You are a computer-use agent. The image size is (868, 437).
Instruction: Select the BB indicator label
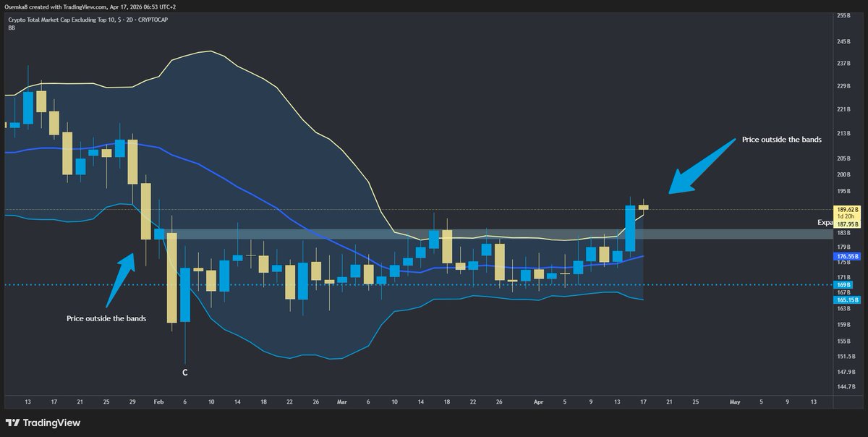[x=10, y=28]
